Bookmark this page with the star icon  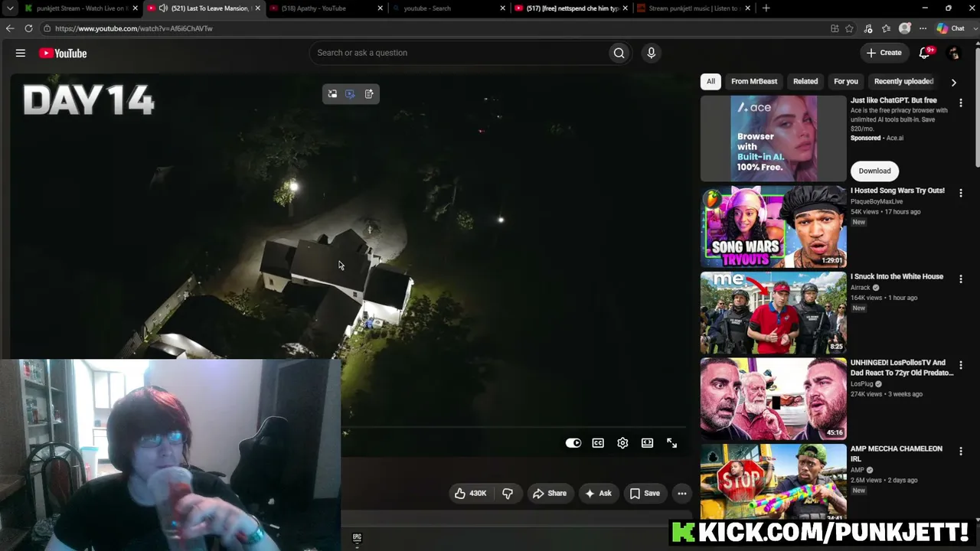point(849,28)
